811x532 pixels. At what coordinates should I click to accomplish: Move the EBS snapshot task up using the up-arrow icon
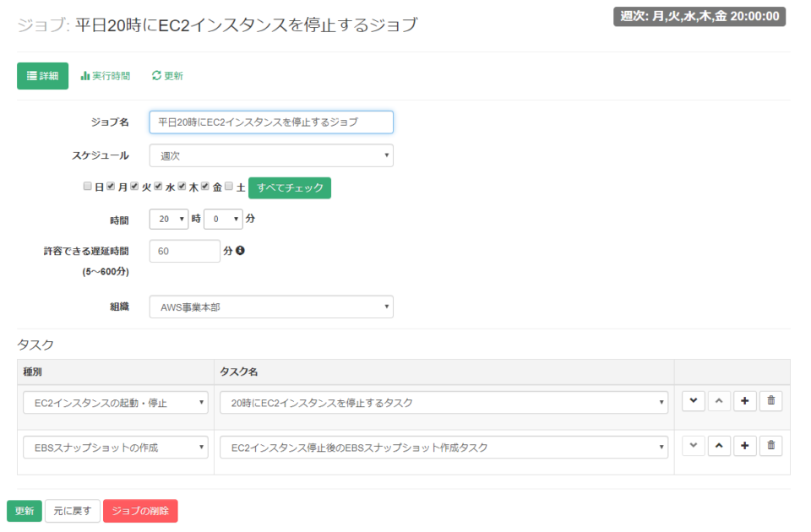coord(719,446)
